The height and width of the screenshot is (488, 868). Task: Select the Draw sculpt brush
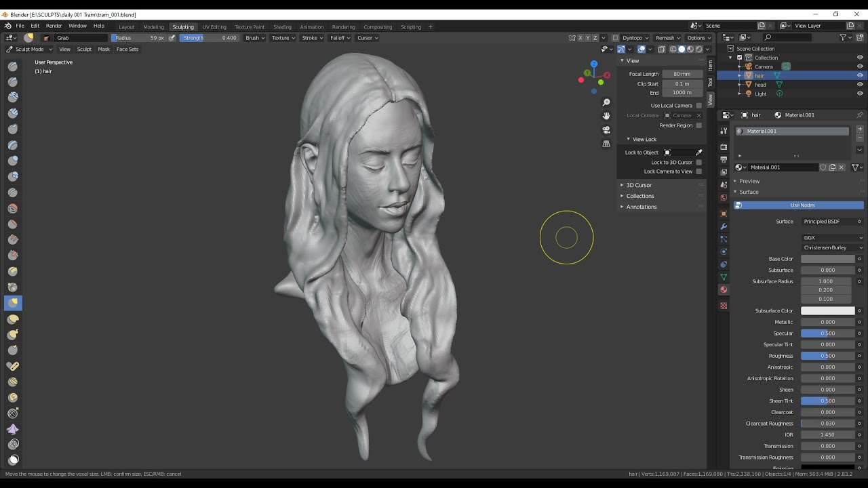[13, 66]
